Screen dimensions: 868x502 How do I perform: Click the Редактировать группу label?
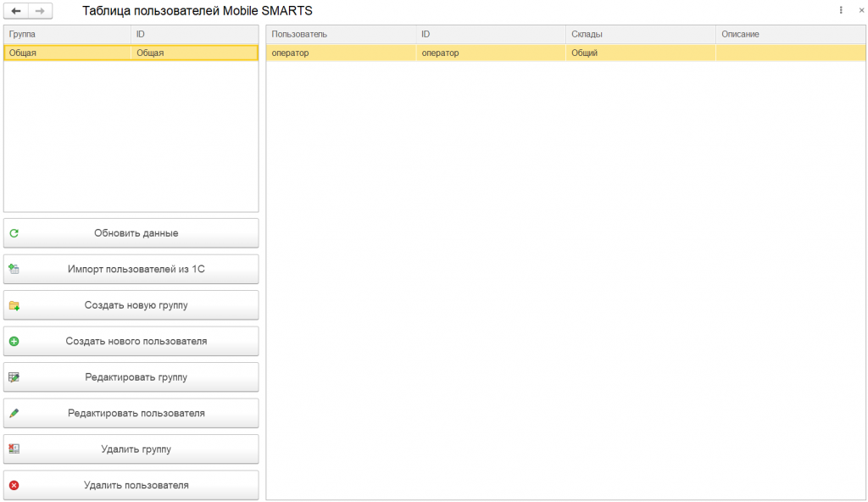pos(136,377)
